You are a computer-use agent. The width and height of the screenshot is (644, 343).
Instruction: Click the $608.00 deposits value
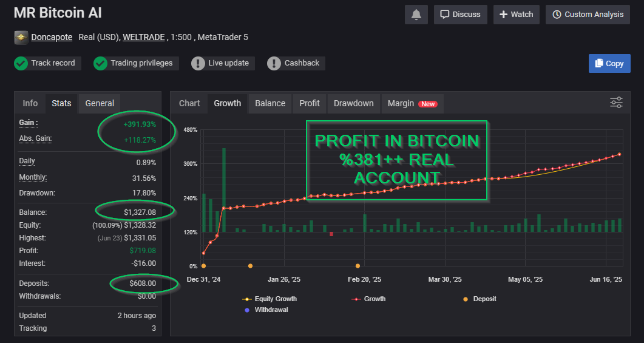coord(143,284)
